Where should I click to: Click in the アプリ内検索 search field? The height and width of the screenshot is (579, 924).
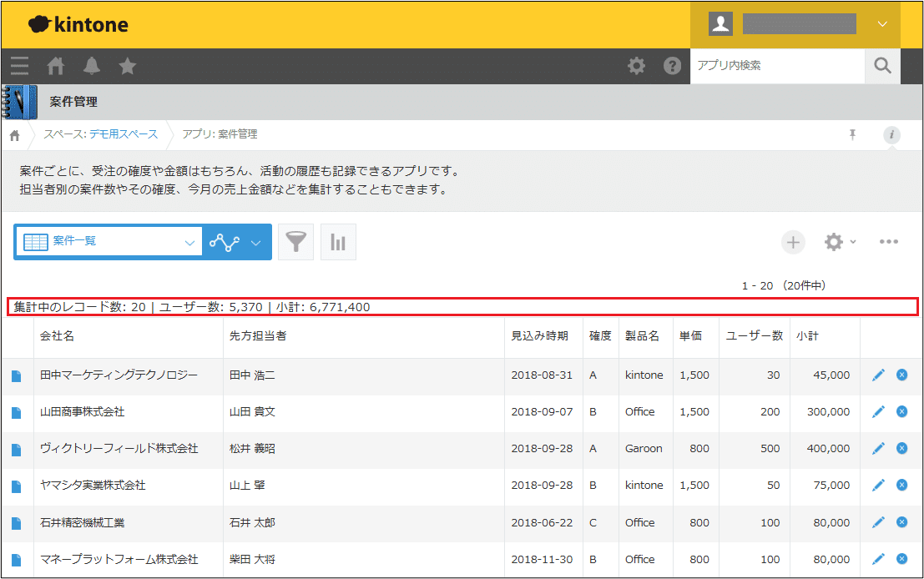[x=777, y=65]
